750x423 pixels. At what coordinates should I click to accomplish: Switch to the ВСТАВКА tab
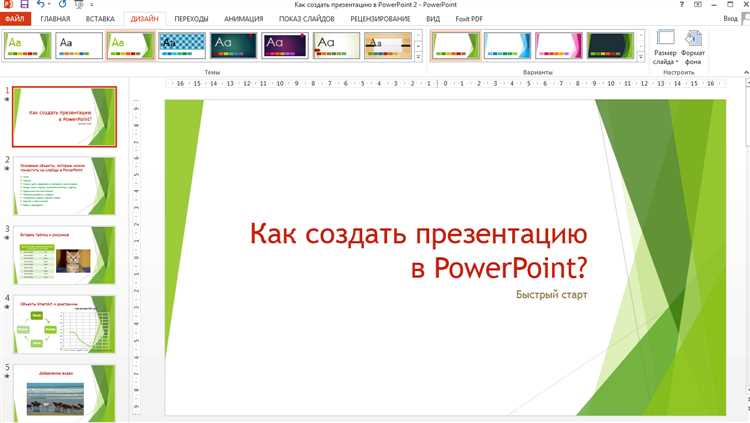click(x=100, y=19)
